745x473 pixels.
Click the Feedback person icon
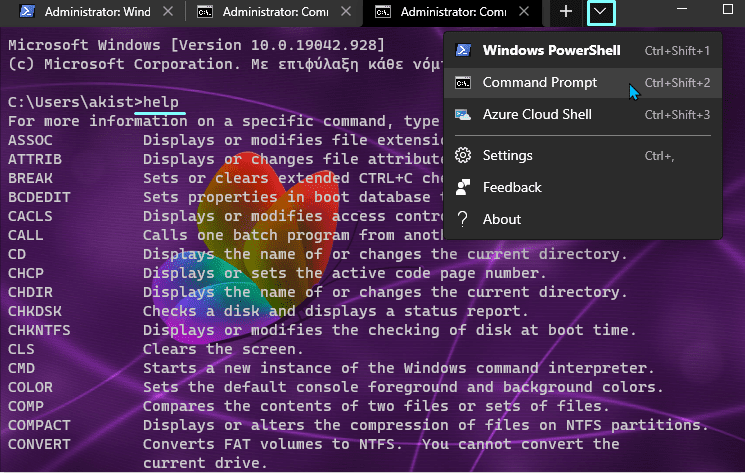click(463, 188)
